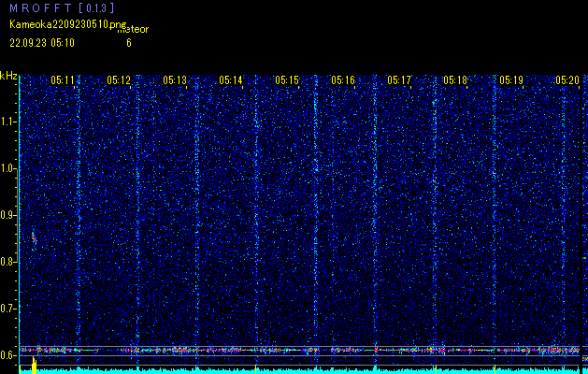Screen dimensions: 588x374
Task: Click the 0.8 frequency axis label
Action: 7,262
